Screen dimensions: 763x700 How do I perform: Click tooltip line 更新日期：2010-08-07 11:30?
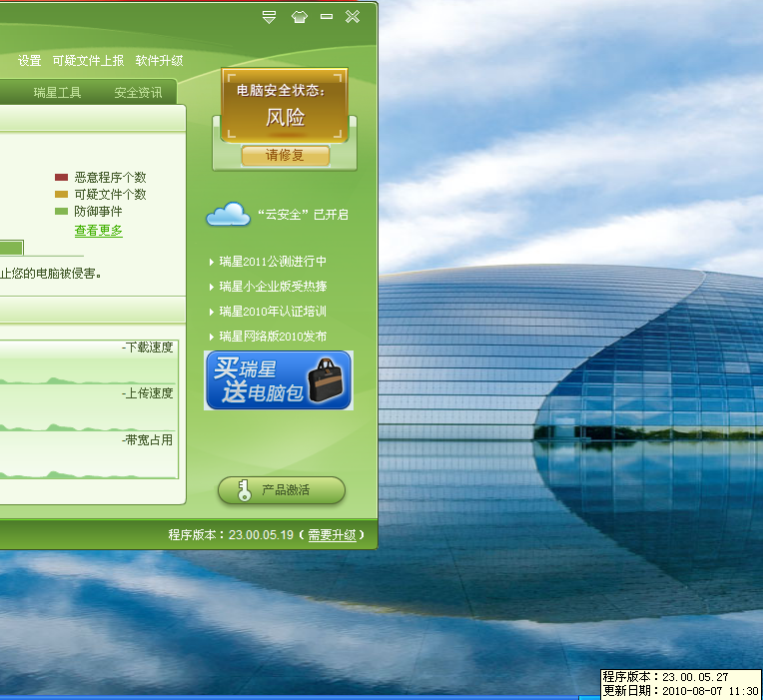click(681, 691)
